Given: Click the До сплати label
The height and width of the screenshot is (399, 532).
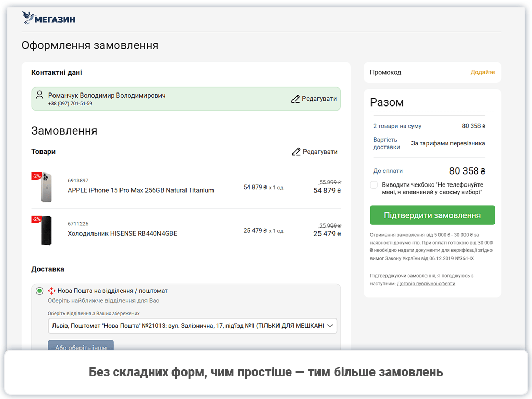Looking at the screenshot, I should pyautogui.click(x=388, y=171).
